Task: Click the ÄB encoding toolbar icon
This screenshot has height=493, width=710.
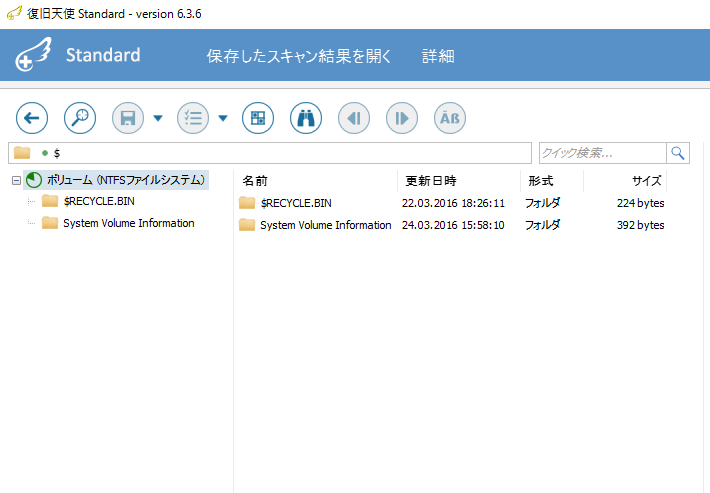Action: click(x=450, y=118)
